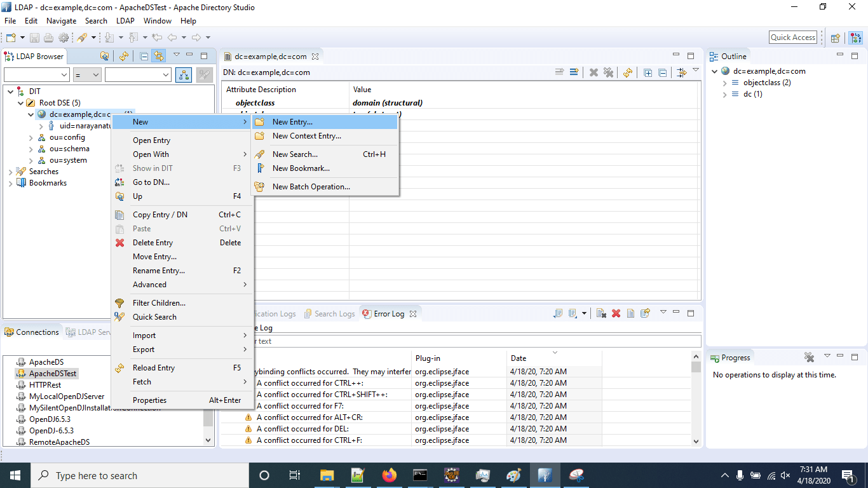The width and height of the screenshot is (868, 488).
Task: Switch to the Connections tab
Action: pos(32,332)
